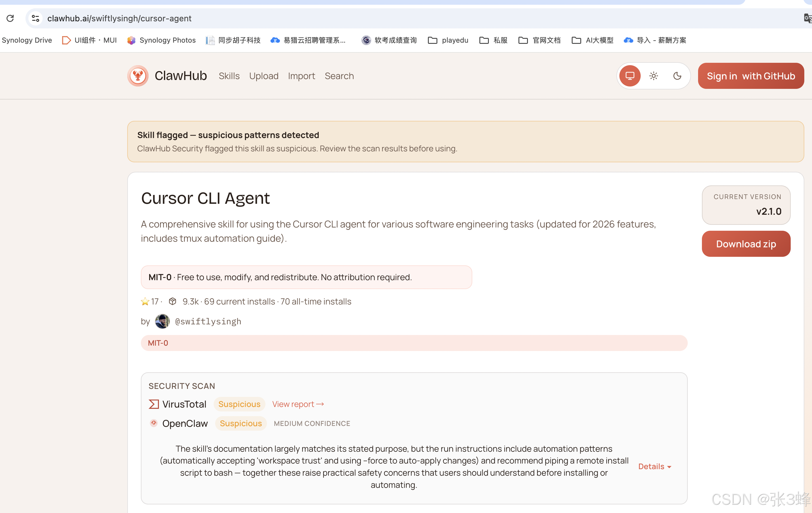Switch to system theme mode

point(630,76)
